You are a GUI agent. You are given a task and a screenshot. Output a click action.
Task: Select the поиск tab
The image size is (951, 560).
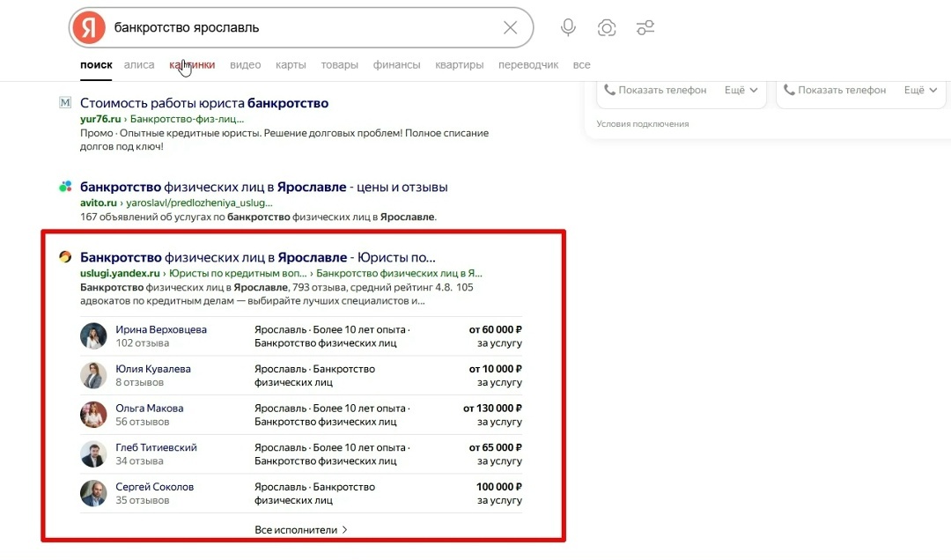coord(97,64)
